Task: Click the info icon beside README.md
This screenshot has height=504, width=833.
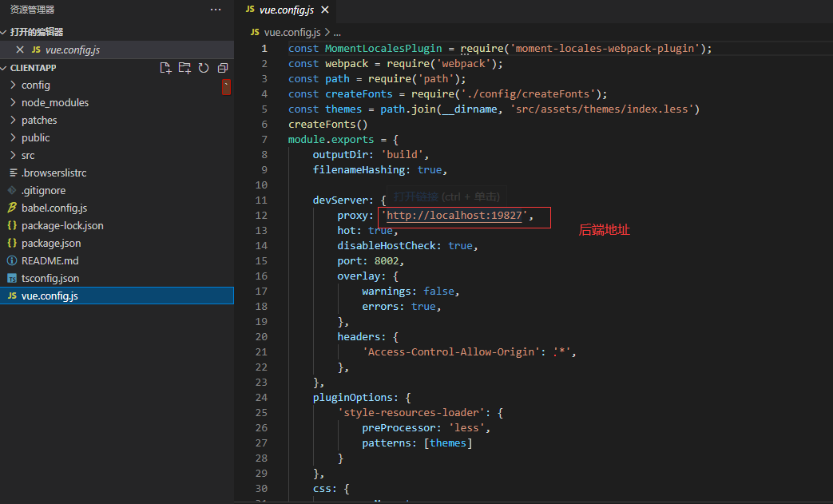Action: click(10, 260)
